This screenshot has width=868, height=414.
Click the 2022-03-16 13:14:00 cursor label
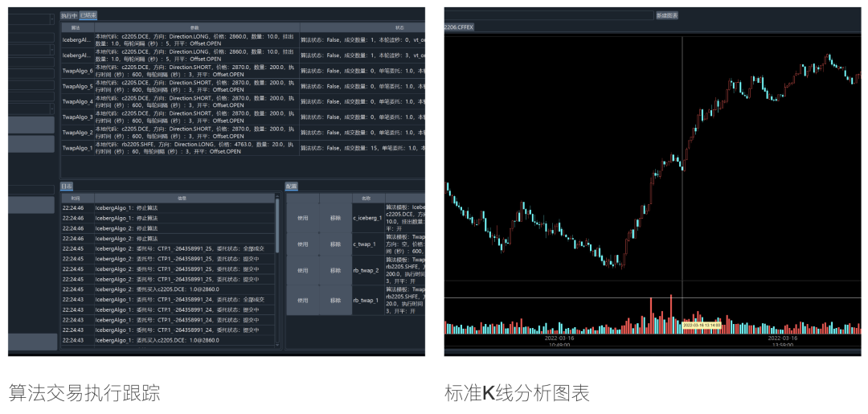click(702, 326)
